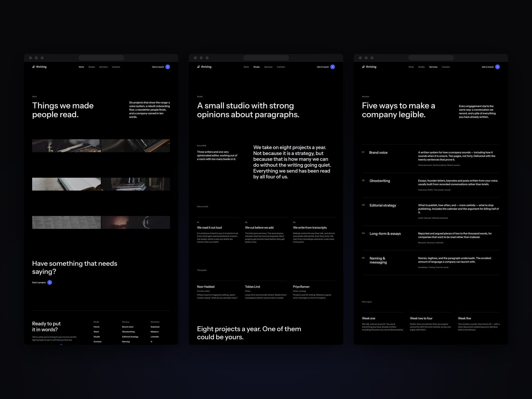Click the blue arrow icon next to Start a project

(x=49, y=282)
